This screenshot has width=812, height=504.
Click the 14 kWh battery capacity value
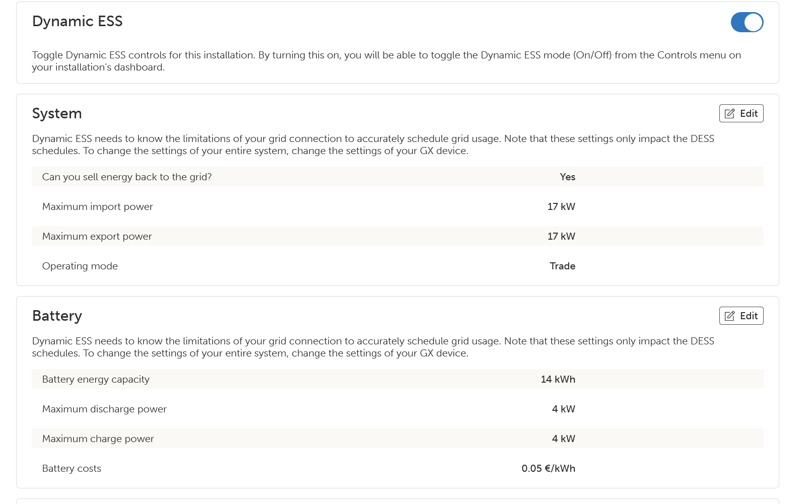(558, 379)
